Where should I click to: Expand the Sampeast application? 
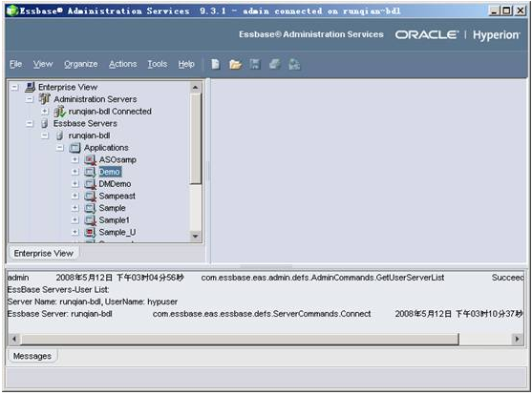coord(75,196)
